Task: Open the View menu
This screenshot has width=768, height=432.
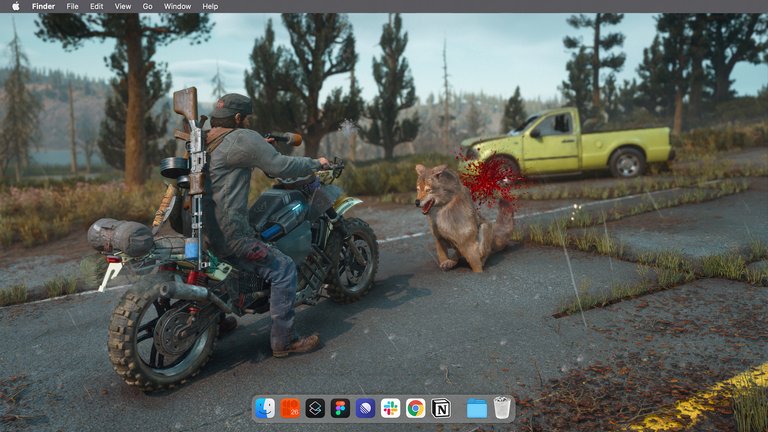Action: 122,6
